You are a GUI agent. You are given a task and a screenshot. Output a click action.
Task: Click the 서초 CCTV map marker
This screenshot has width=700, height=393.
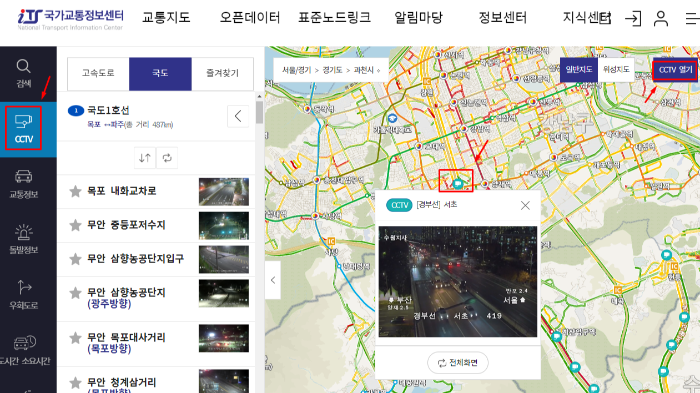click(457, 183)
